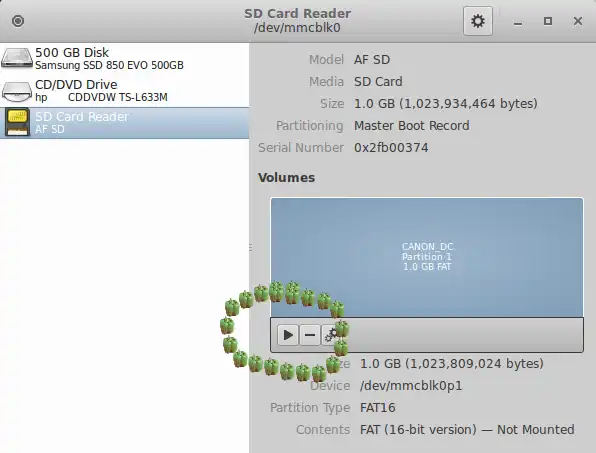The height and width of the screenshot is (453, 596).
Task: Maximize the Disks window
Action: point(548,21)
